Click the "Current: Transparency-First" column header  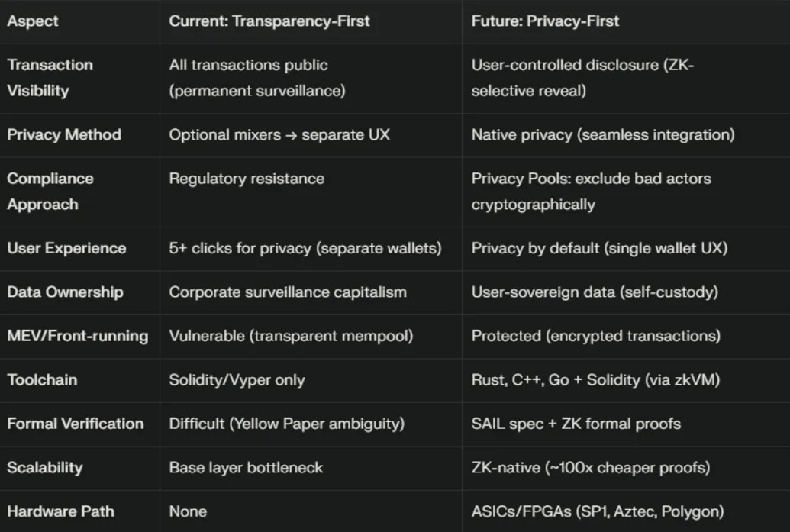point(269,21)
